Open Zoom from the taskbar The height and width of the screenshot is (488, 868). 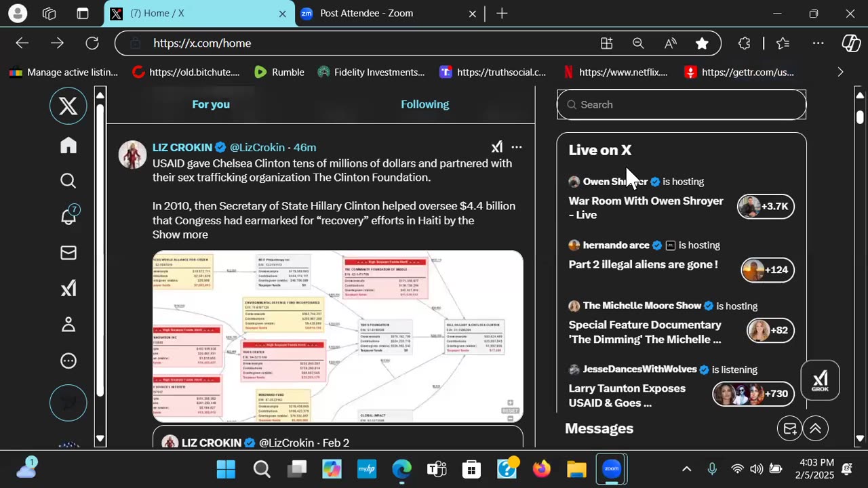point(612,469)
